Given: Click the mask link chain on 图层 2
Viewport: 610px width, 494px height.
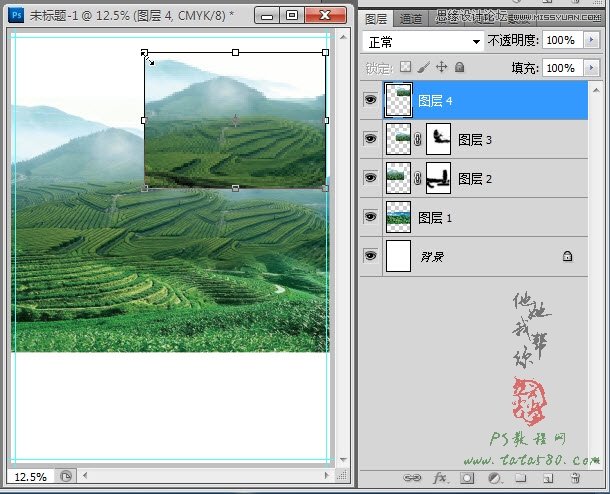Looking at the screenshot, I should pyautogui.click(x=418, y=178).
